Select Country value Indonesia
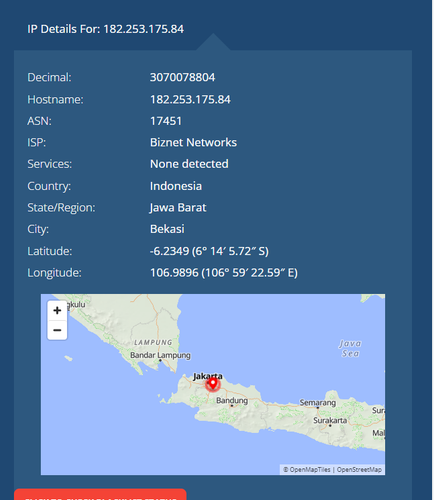 click(176, 186)
